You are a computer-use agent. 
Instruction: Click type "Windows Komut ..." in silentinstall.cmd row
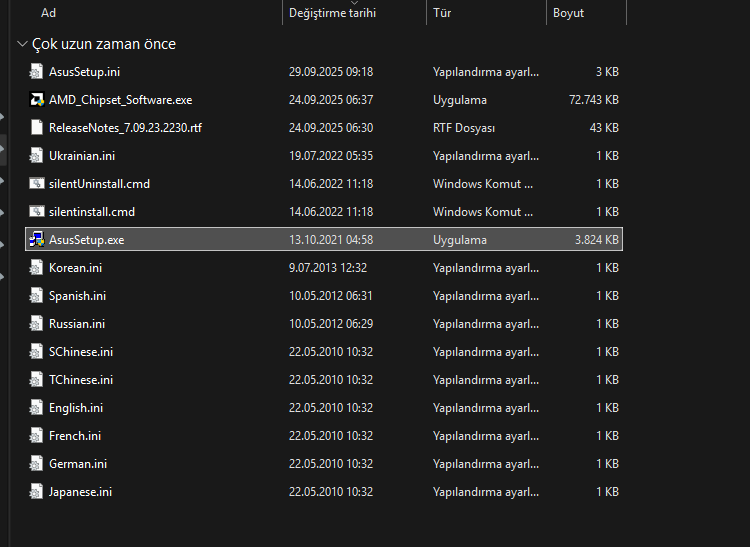tap(483, 212)
